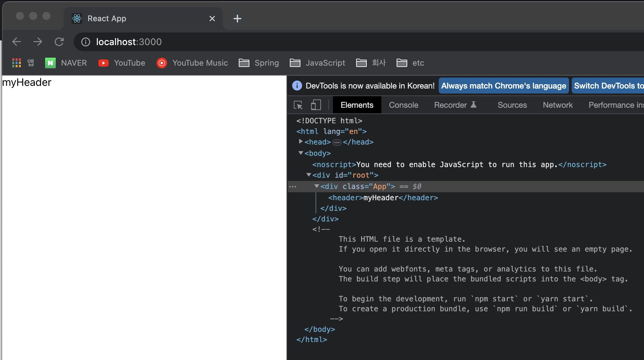Activate the inspect element picker icon
The height and width of the screenshot is (360, 644).
click(x=298, y=105)
